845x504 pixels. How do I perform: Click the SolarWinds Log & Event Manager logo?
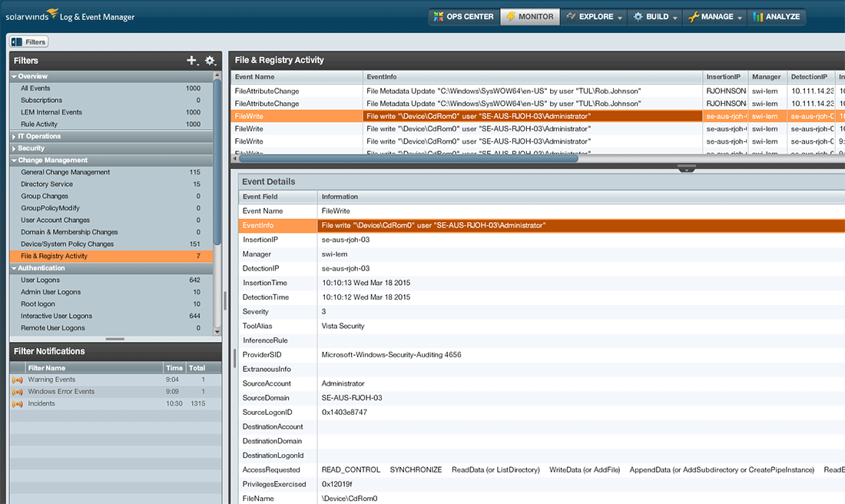(x=70, y=15)
